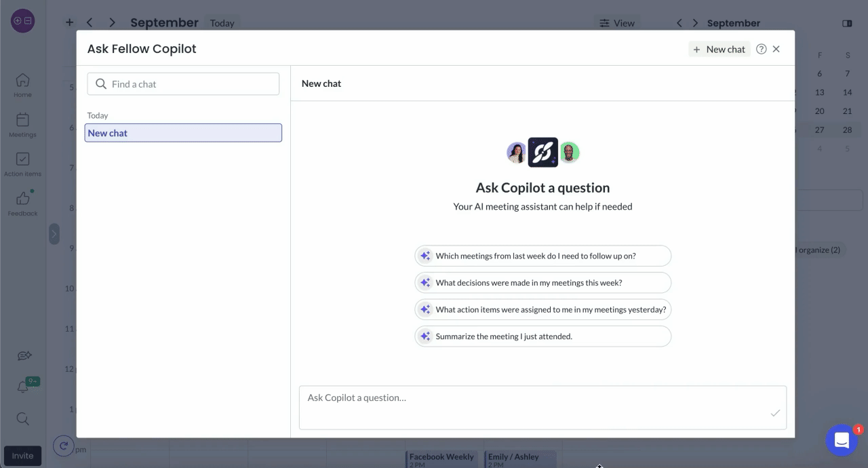Select day 13 in mini calendar
The height and width of the screenshot is (468, 868).
coord(819,92)
